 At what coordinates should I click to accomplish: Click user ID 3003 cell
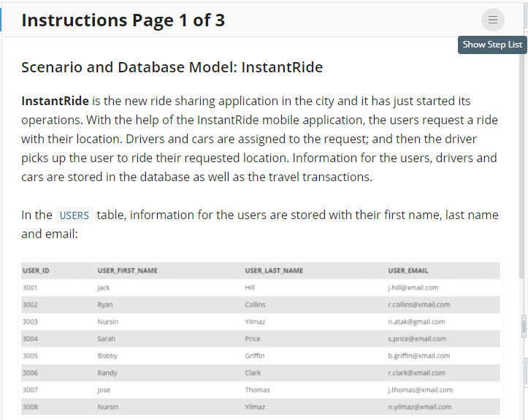[x=30, y=321]
